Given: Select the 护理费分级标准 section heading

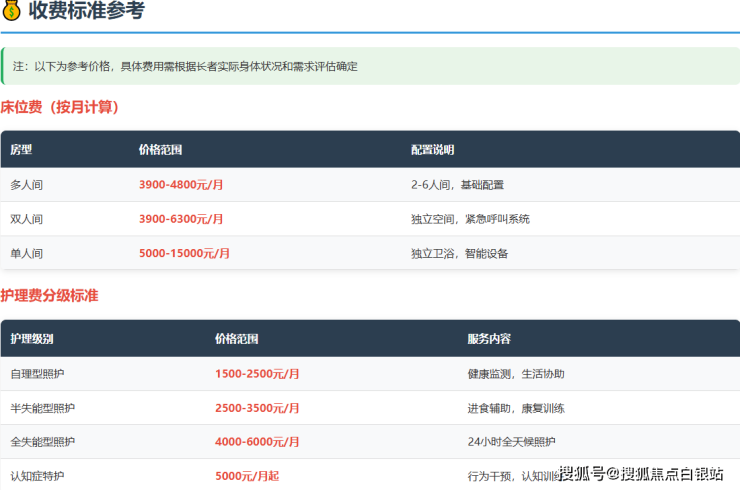Looking at the screenshot, I should [x=50, y=296].
